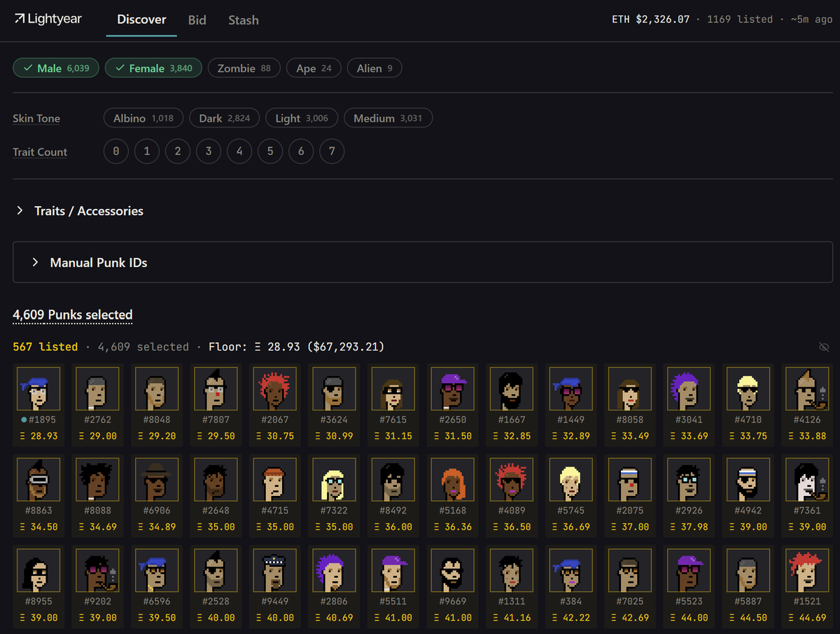Select trait count 2
Screen dimensions: 840x634
(x=178, y=151)
